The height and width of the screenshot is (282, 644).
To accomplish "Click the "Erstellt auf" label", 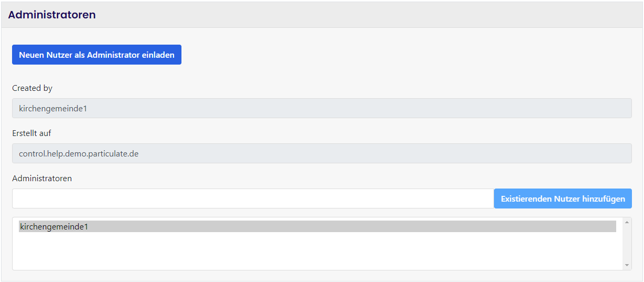I will [31, 133].
